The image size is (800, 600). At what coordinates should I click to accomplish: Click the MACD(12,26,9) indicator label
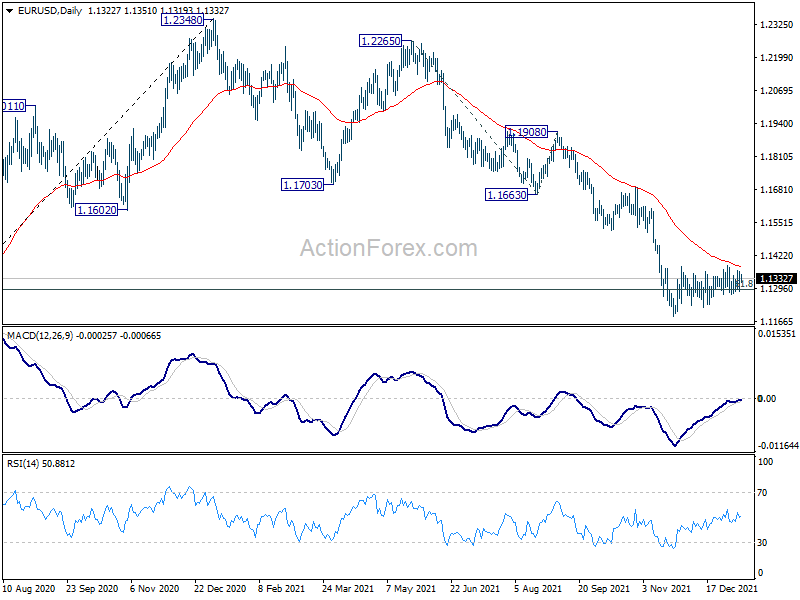click(x=40, y=336)
